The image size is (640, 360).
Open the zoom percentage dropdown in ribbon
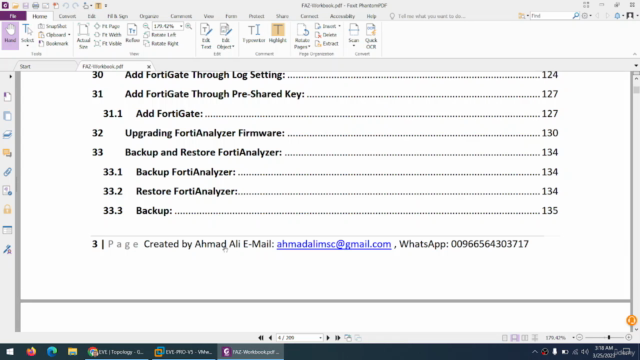coord(181,26)
